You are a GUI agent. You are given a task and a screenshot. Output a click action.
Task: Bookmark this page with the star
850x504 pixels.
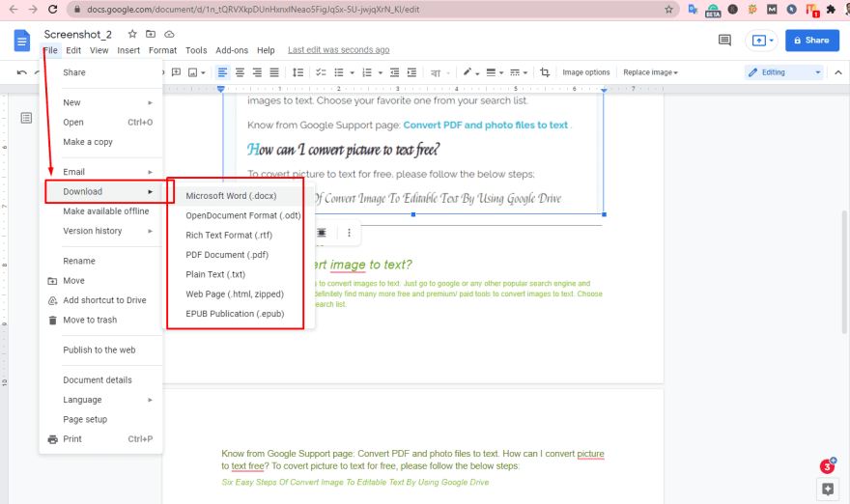(669, 10)
